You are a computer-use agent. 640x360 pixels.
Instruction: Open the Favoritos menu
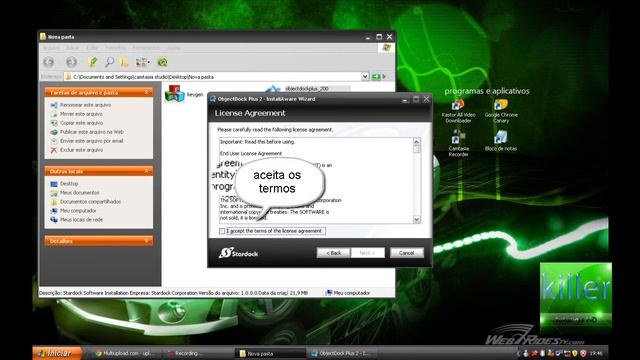[x=116, y=48]
